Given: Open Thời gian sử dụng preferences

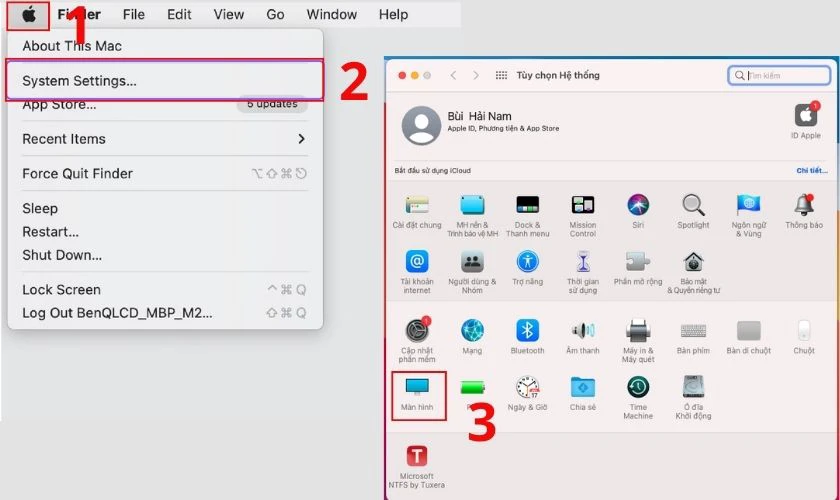Looking at the screenshot, I should (582, 262).
